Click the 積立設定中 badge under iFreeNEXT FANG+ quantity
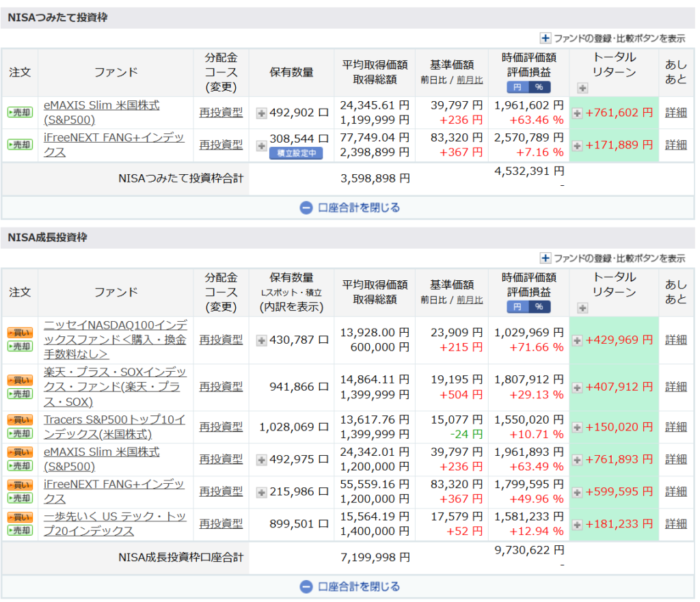Viewport: 700px width, 602px height. pos(296,153)
